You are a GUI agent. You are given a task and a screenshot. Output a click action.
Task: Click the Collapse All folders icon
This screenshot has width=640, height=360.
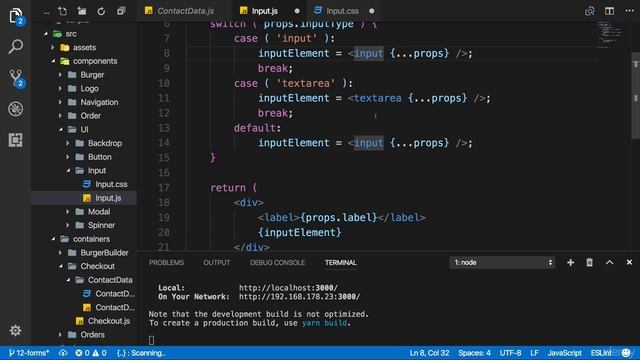pyautogui.click(x=121, y=11)
